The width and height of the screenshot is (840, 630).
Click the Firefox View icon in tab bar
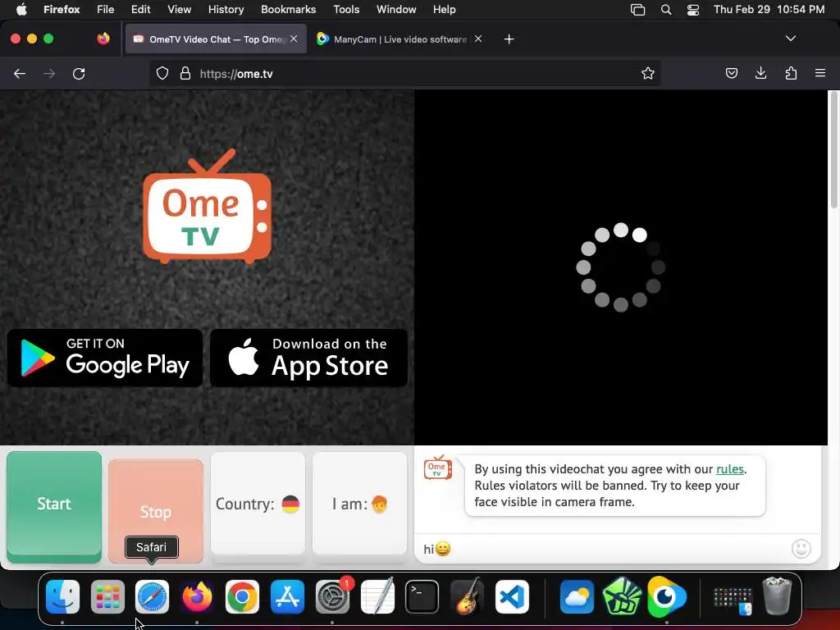pyautogui.click(x=103, y=39)
